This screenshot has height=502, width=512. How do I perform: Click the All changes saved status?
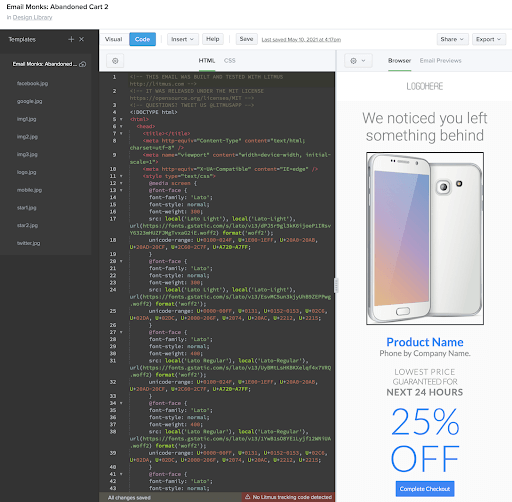coord(129,498)
